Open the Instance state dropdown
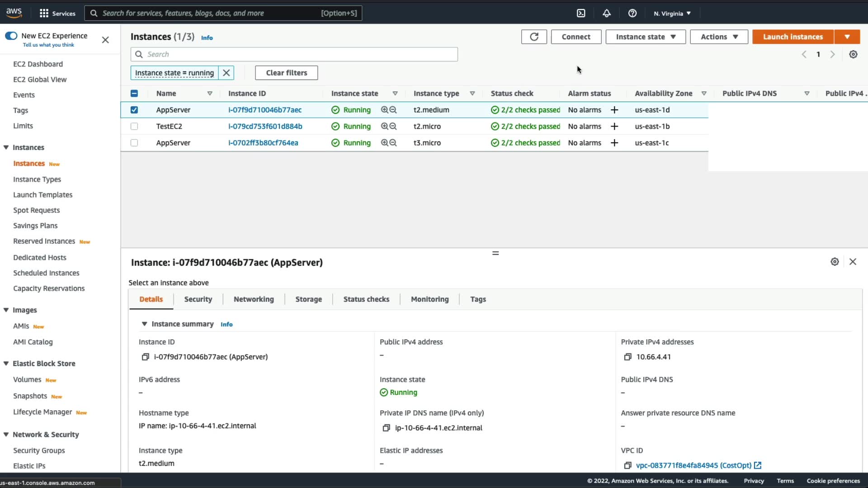 coord(645,37)
